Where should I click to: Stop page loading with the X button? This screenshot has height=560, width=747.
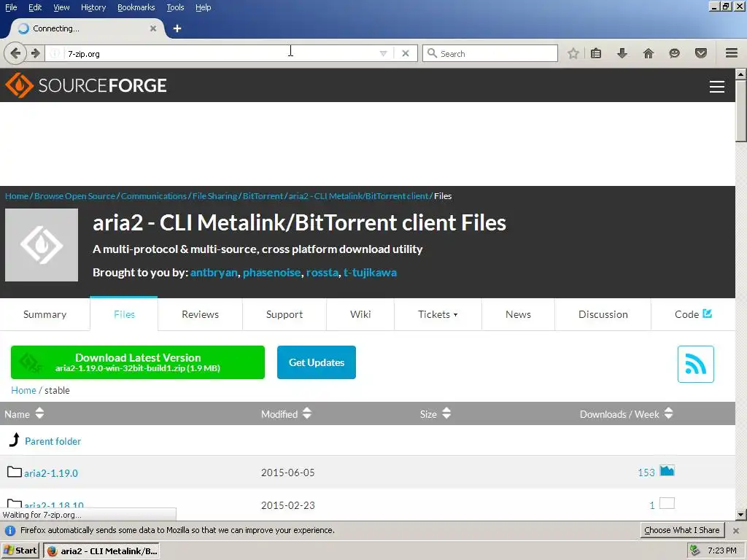coord(406,53)
